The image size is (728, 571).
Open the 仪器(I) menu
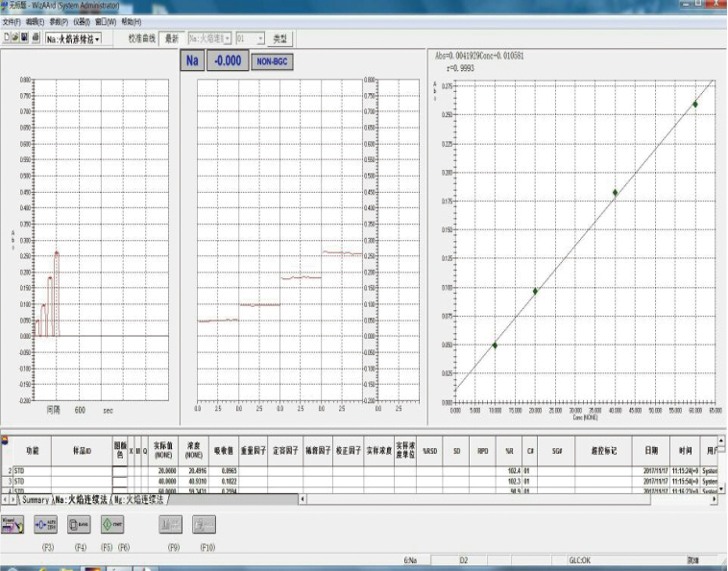coord(81,21)
